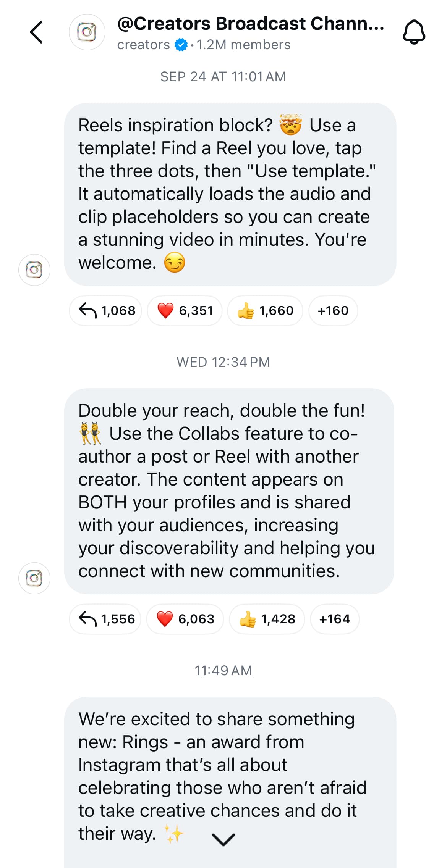The height and width of the screenshot is (868, 447).
Task: Click the 1.2M members link
Action: click(x=243, y=45)
